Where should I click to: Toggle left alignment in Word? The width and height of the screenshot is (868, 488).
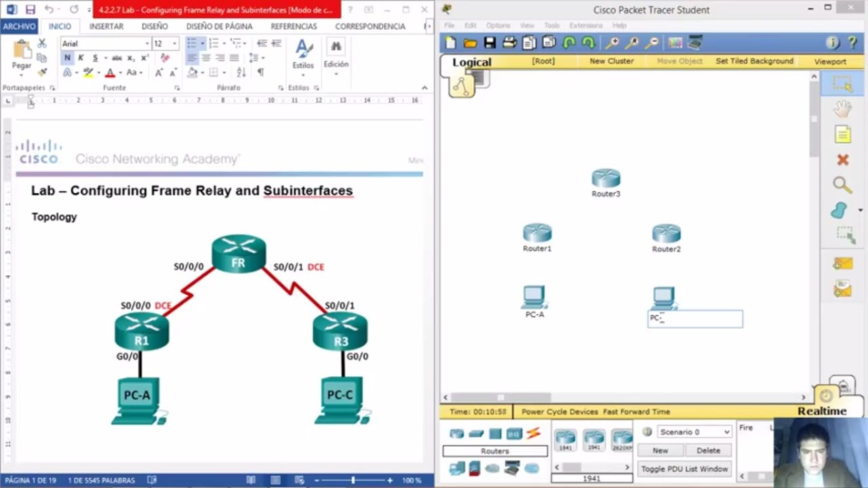(x=192, y=58)
